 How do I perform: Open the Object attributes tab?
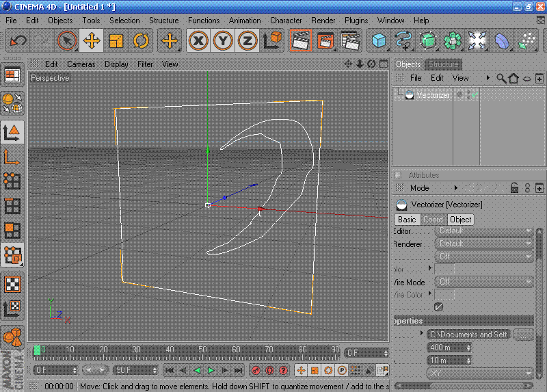460,220
